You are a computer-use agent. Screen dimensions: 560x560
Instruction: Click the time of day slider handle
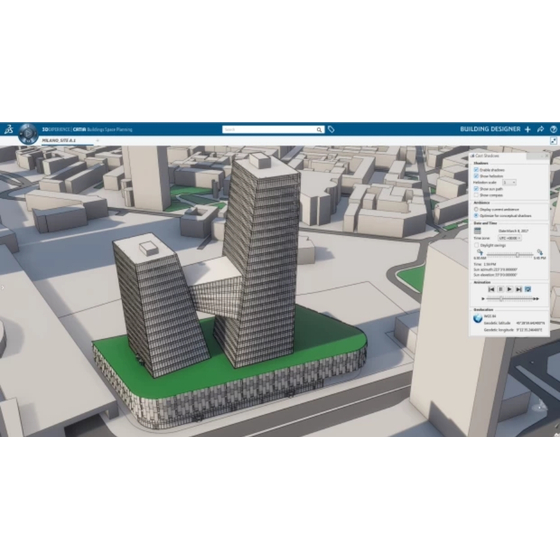pos(518,255)
